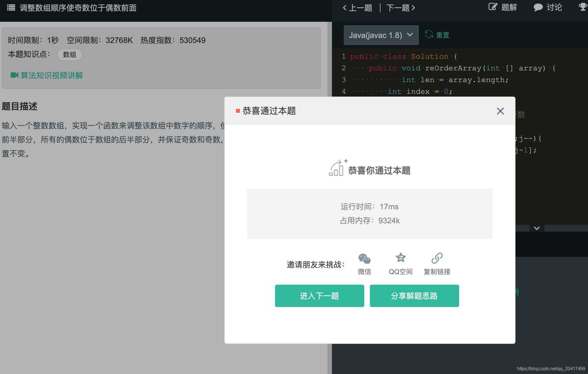Click the trophy ranking icon

583,7
